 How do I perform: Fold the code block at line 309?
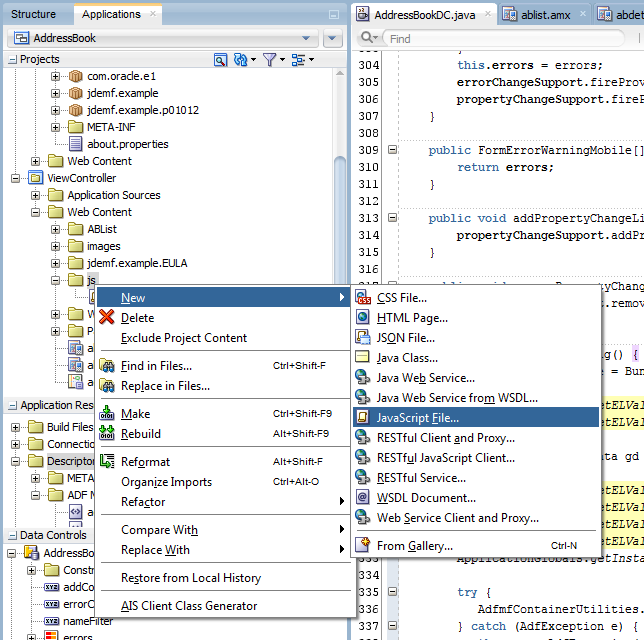coord(393,150)
